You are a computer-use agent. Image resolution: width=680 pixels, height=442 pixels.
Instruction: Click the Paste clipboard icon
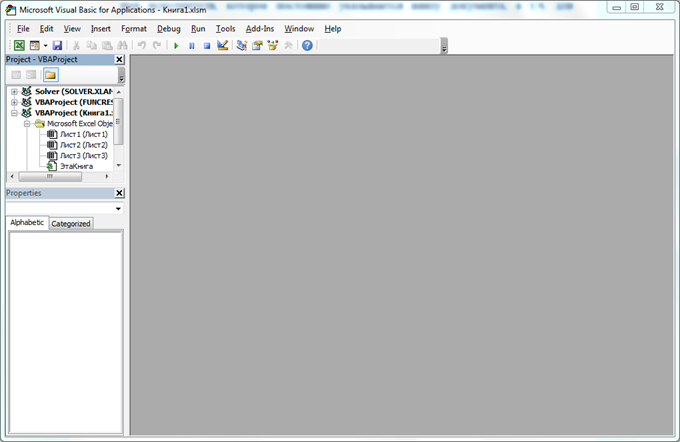coord(107,45)
